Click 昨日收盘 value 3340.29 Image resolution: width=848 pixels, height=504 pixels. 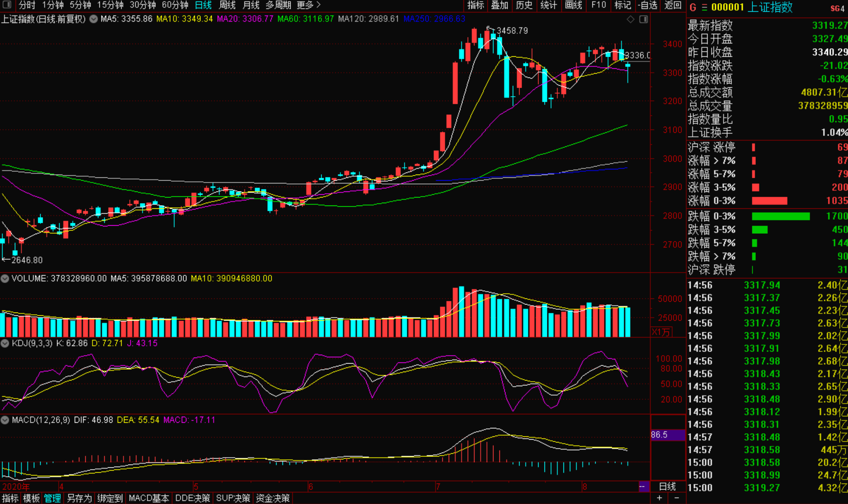pos(829,52)
